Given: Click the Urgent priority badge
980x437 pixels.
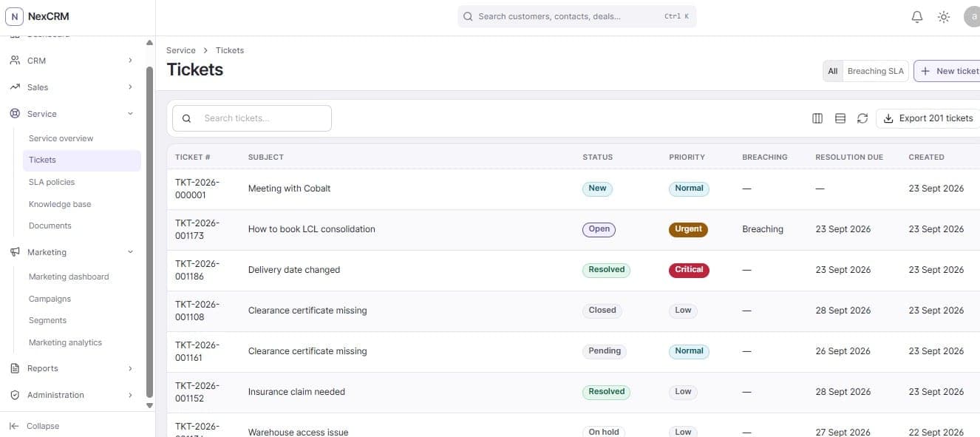Looking at the screenshot, I should click(x=688, y=229).
